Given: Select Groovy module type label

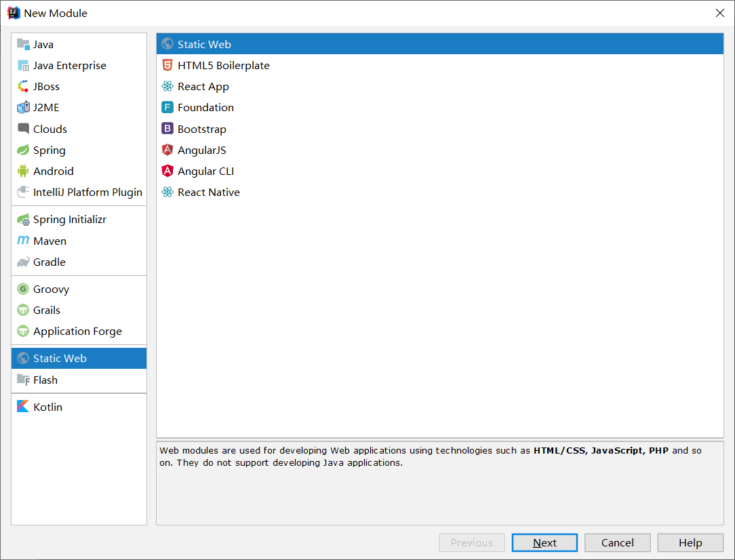Looking at the screenshot, I should (x=51, y=289).
